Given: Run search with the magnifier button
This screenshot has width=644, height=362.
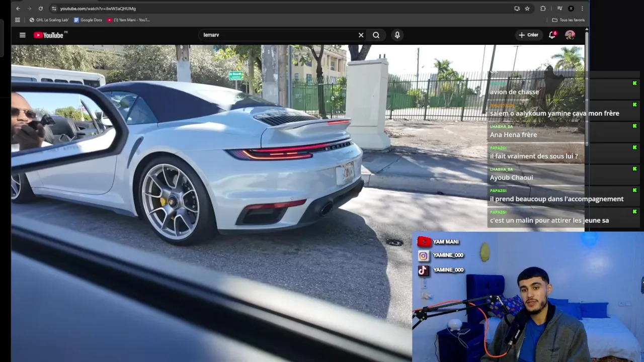Looking at the screenshot, I should click(376, 35).
